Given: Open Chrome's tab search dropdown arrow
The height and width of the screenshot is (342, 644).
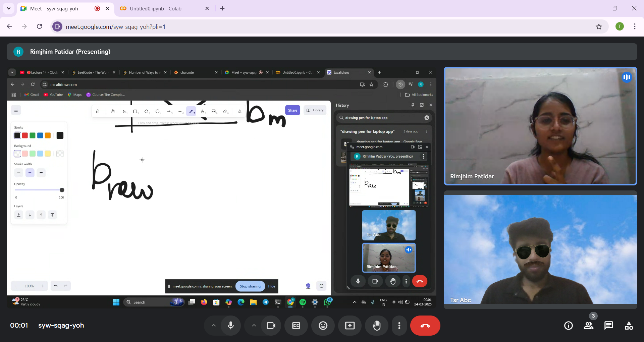Looking at the screenshot, I should (9, 8).
